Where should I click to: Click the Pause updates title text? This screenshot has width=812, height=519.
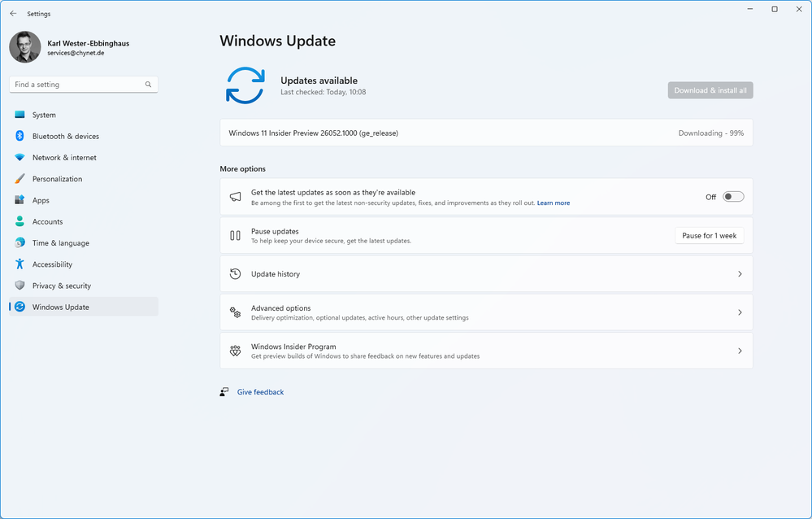tap(275, 231)
